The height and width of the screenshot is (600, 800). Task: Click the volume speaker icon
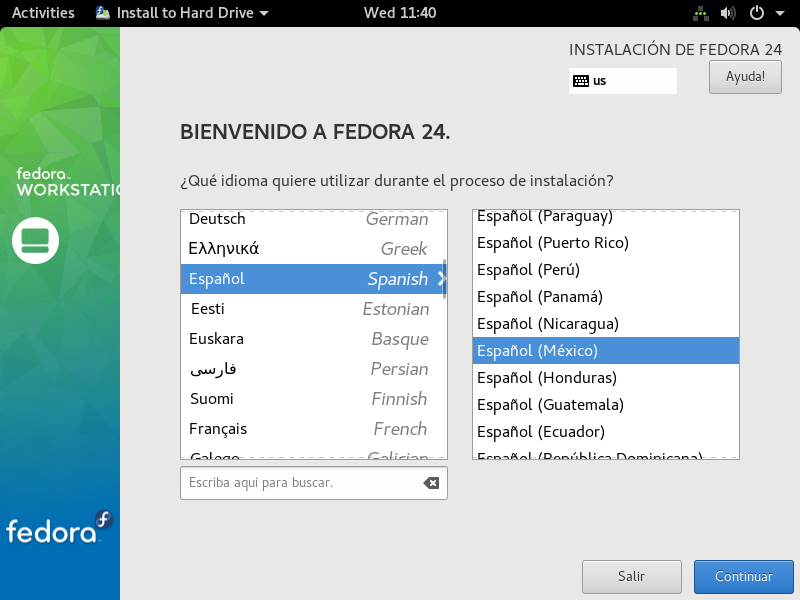pos(728,13)
